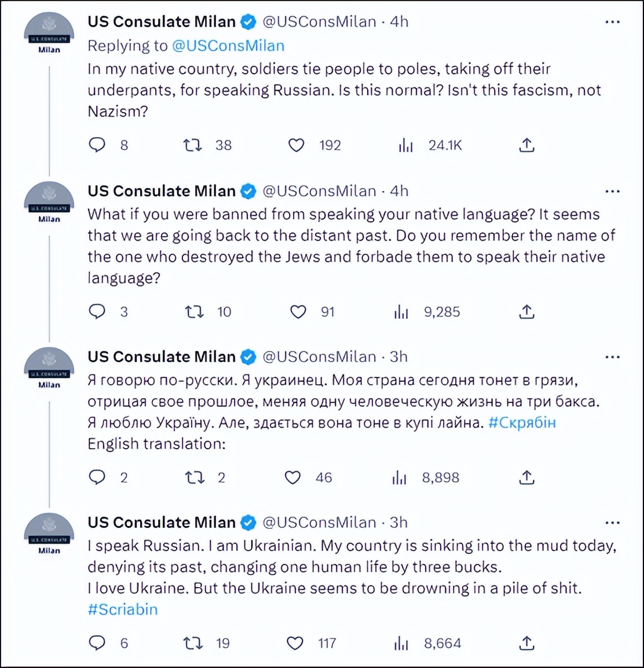
Task: Open more options on Russian-language tweet
Action: click(612, 357)
